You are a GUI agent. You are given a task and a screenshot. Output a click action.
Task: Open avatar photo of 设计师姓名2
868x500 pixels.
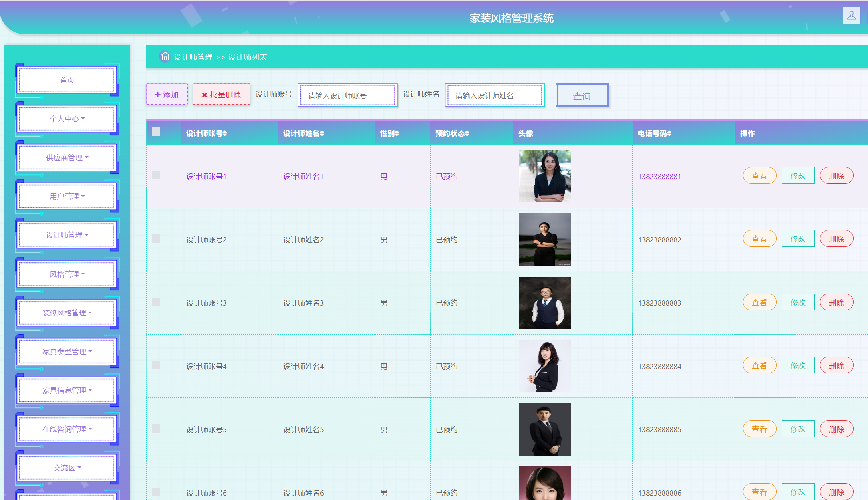pos(545,239)
